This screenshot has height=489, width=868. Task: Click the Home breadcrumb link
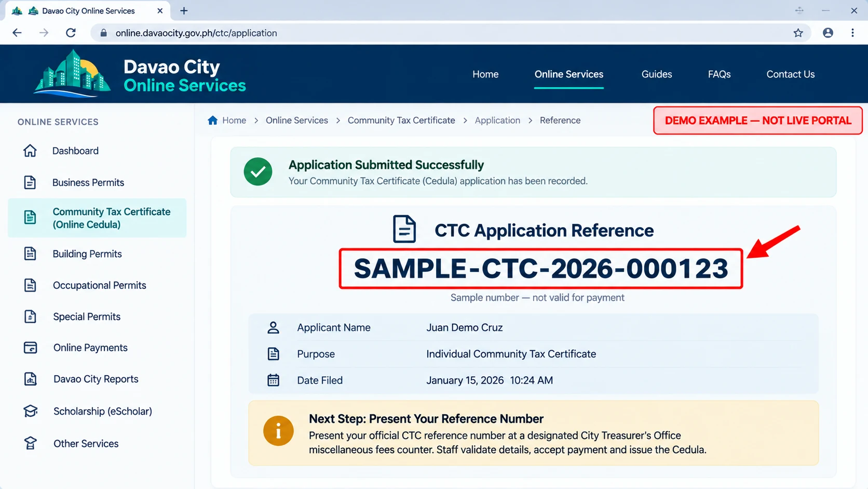tap(234, 121)
